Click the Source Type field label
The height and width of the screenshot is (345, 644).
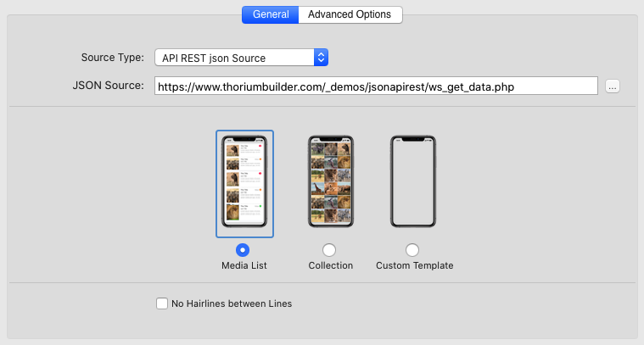112,58
